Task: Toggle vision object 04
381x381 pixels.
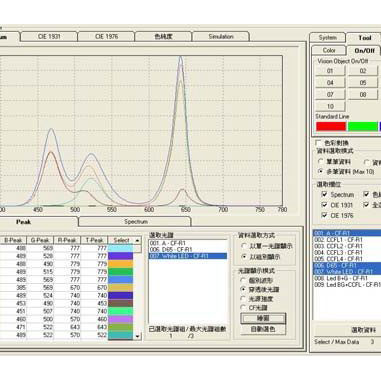Action: pos(330,82)
